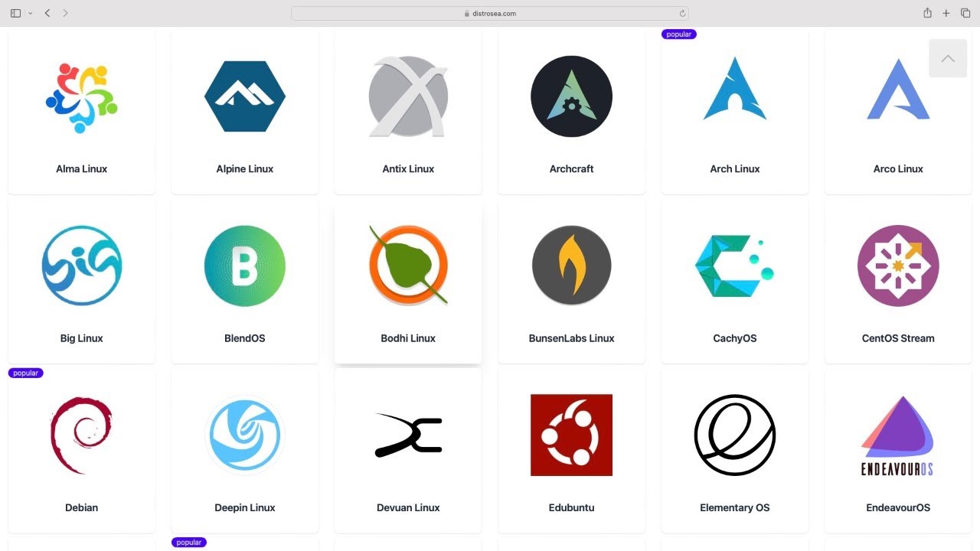Click the popular badge above Arch Linux
Image resolution: width=980 pixels, height=551 pixels.
(x=679, y=34)
